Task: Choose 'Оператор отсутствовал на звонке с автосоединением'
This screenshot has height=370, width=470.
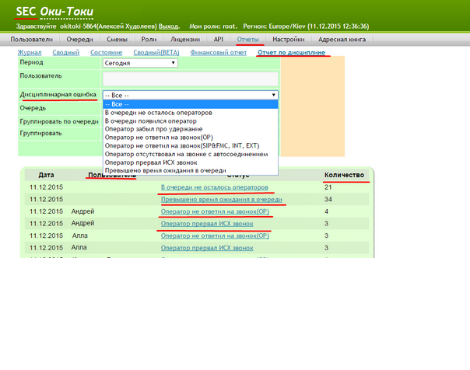Action: click(x=190, y=154)
